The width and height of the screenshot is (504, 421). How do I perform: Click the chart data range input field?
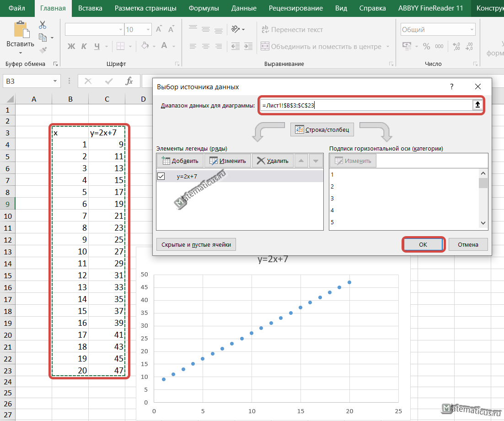[x=366, y=105]
